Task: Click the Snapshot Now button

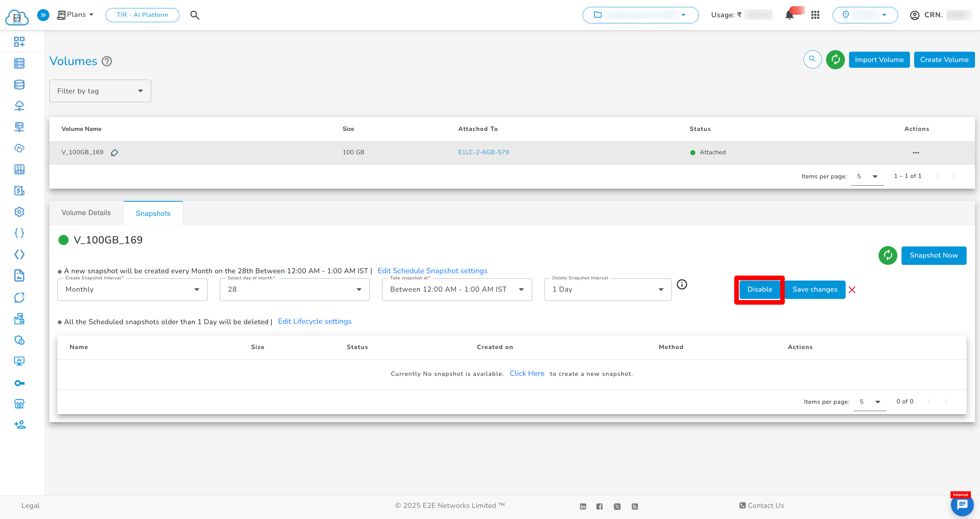Action: pos(933,255)
